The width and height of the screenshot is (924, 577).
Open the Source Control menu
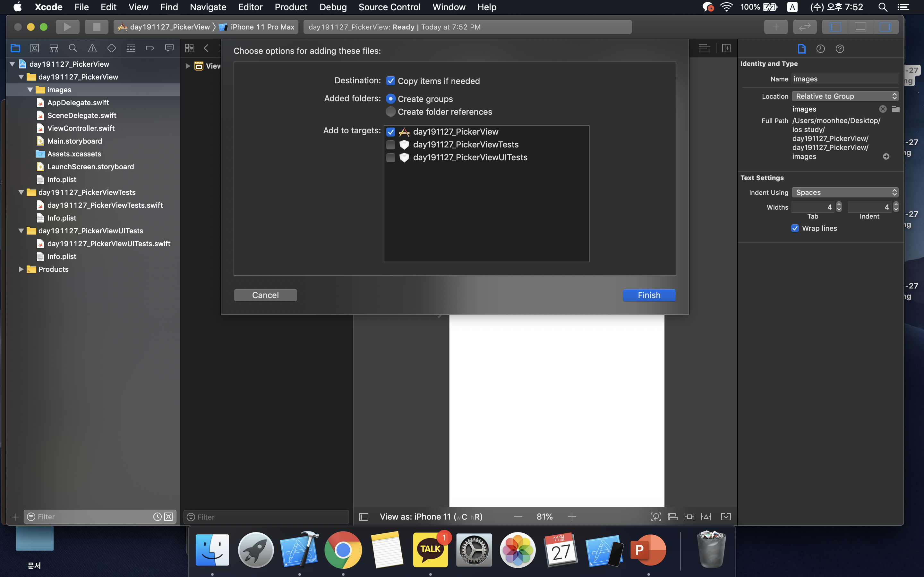(389, 7)
